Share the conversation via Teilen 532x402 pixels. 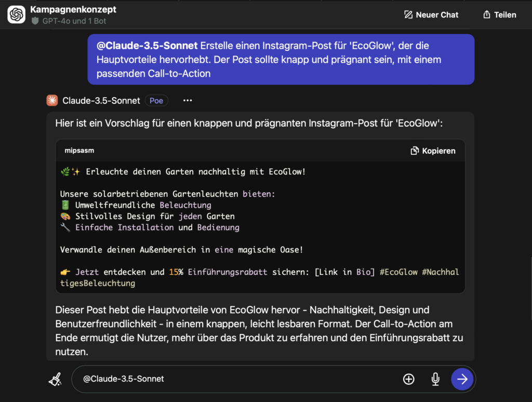(499, 15)
